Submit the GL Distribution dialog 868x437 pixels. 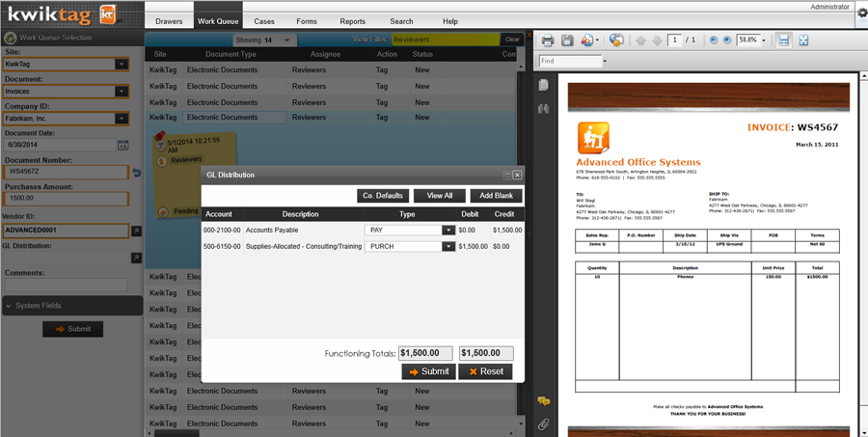429,371
